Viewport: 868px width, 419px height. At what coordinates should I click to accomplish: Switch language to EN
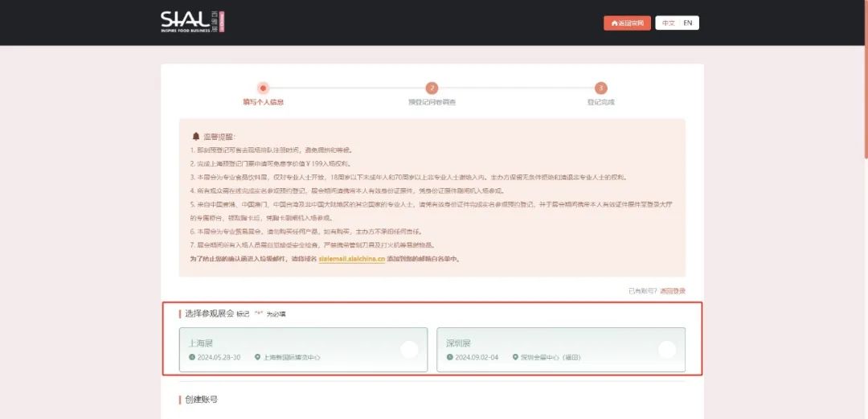[x=688, y=23]
